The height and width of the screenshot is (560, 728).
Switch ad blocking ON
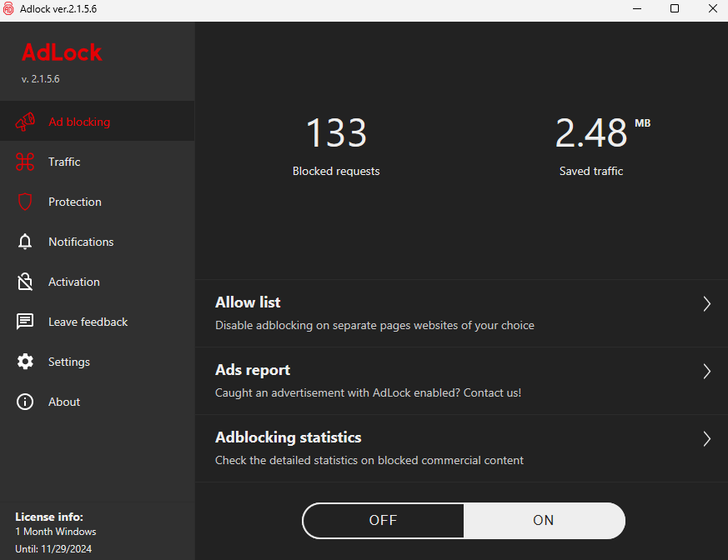[544, 521]
